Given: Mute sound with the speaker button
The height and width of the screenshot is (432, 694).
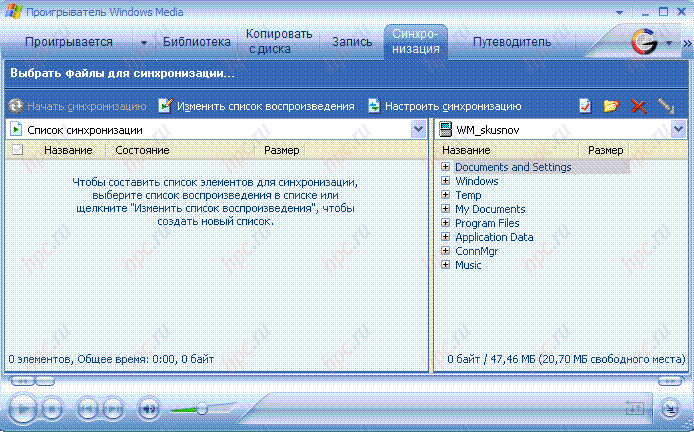Looking at the screenshot, I should click(149, 409).
